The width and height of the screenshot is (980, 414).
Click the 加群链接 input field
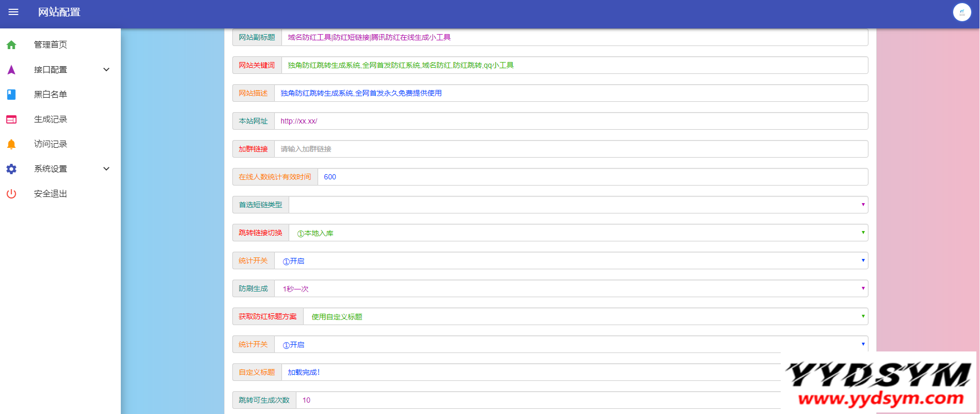coord(571,149)
